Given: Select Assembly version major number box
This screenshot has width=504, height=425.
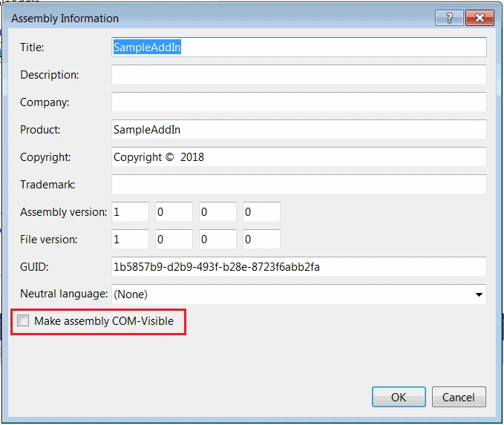Looking at the screenshot, I should click(131, 212).
